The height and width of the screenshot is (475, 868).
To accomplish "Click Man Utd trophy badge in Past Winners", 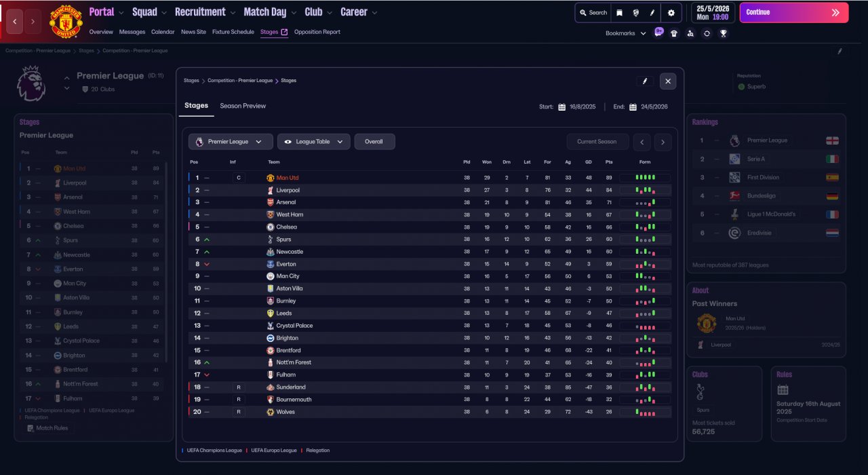I will click(x=707, y=323).
